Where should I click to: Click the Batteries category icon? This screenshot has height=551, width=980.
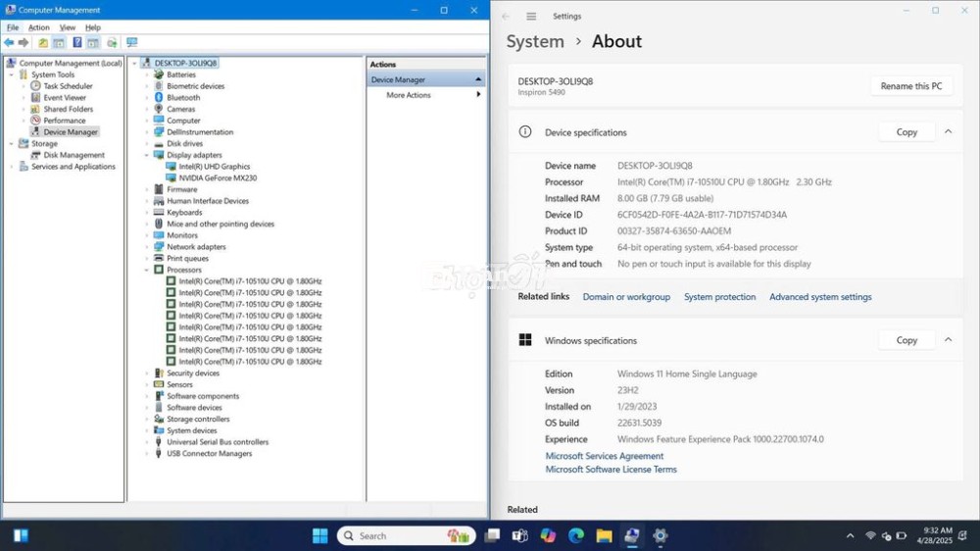(x=159, y=75)
